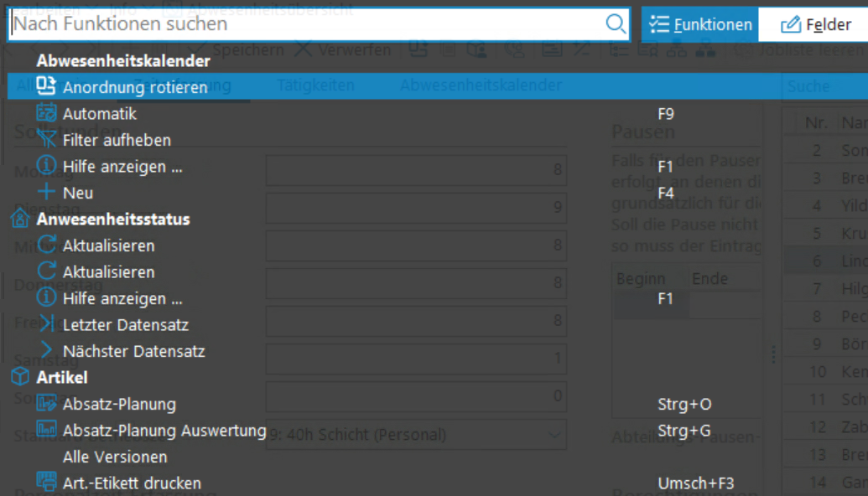This screenshot has width=868, height=496.
Task: Click the Letzter Datensatz icon
Action: [46, 324]
